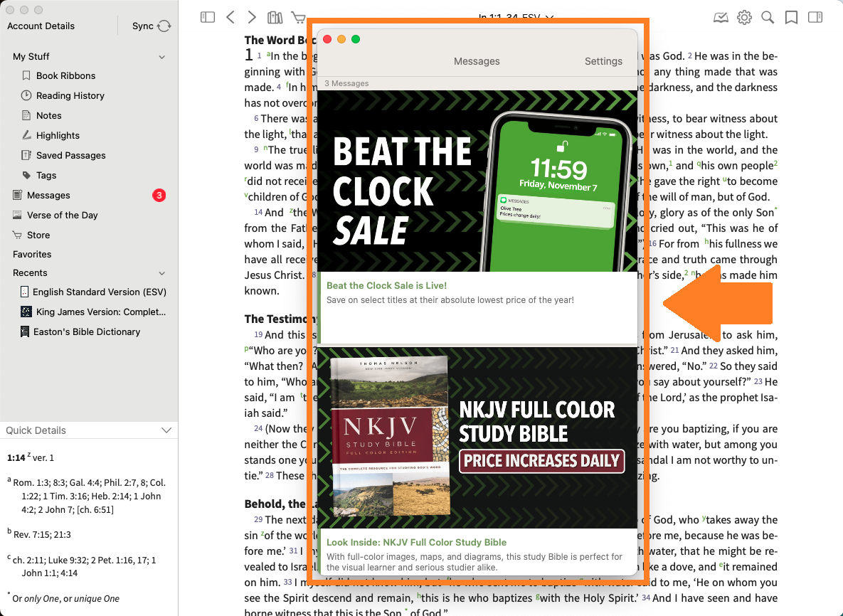
Task: Go forward with the right arrow
Action: [252, 17]
